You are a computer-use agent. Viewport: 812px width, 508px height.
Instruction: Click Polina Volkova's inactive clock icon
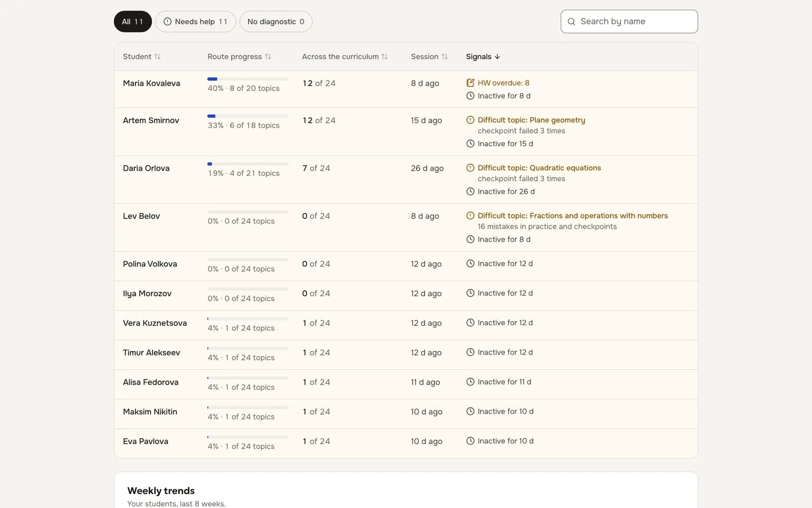[470, 263]
